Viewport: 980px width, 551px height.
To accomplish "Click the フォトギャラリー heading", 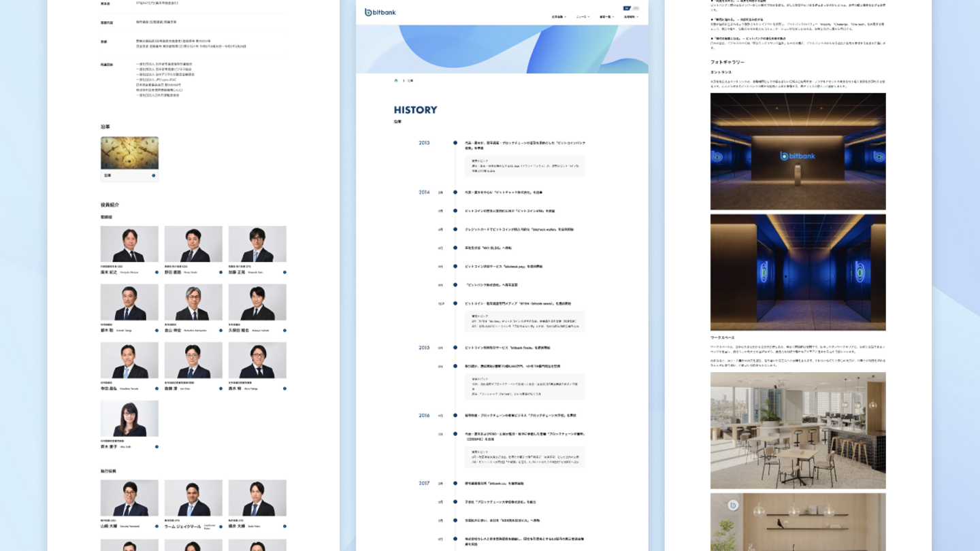I will point(728,62).
